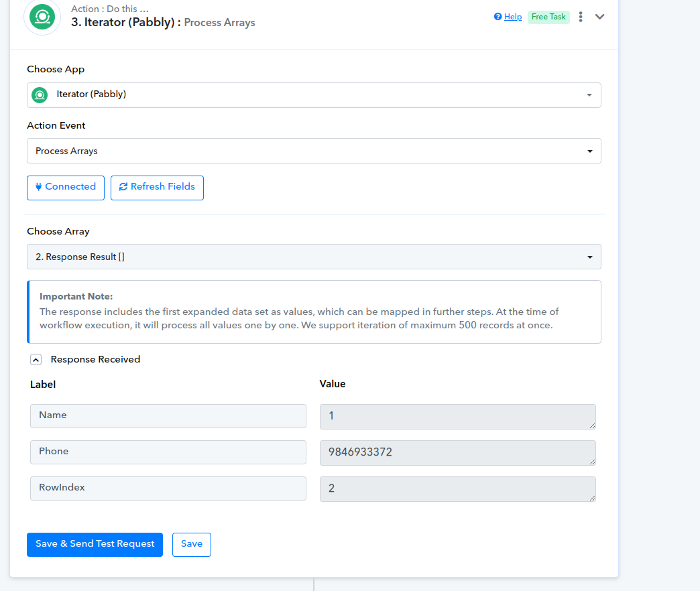Click the 'Important Note:' heading text
Image resolution: width=700 pixels, height=591 pixels.
pos(76,297)
